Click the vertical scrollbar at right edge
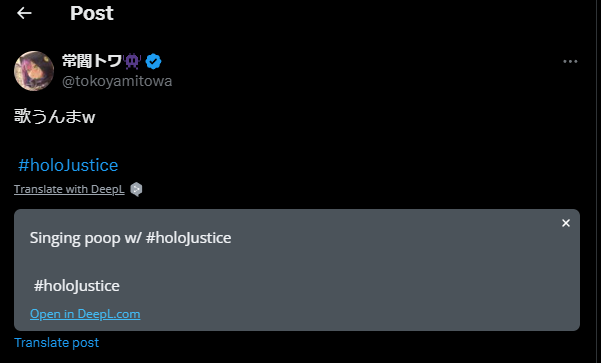The width and height of the screenshot is (601, 363). coord(599,181)
